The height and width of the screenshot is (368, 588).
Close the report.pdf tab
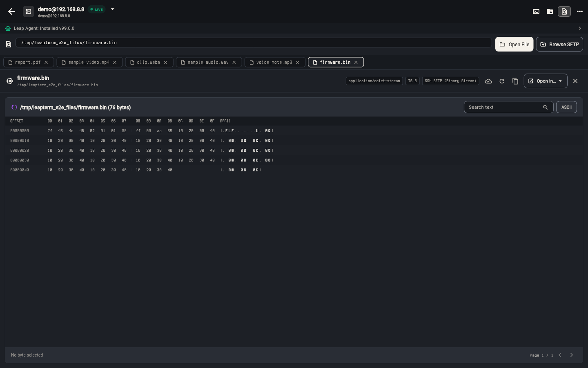(46, 62)
